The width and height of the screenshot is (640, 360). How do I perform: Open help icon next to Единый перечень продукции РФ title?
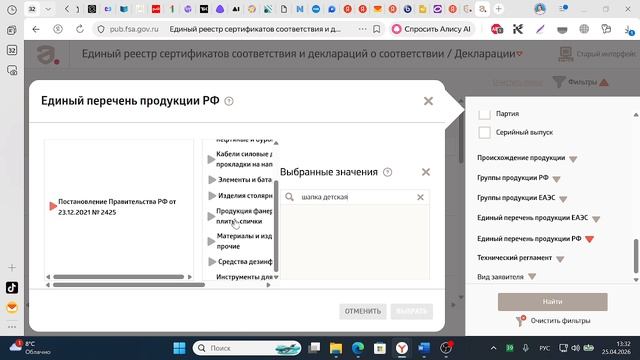(229, 101)
